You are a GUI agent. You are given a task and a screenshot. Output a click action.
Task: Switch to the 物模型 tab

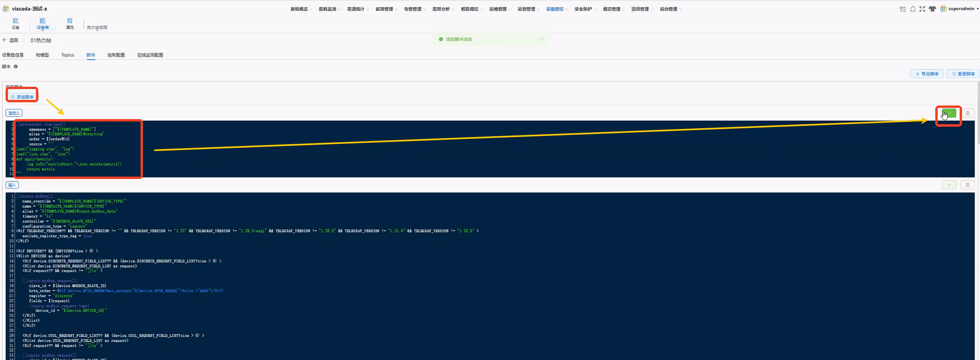42,55
